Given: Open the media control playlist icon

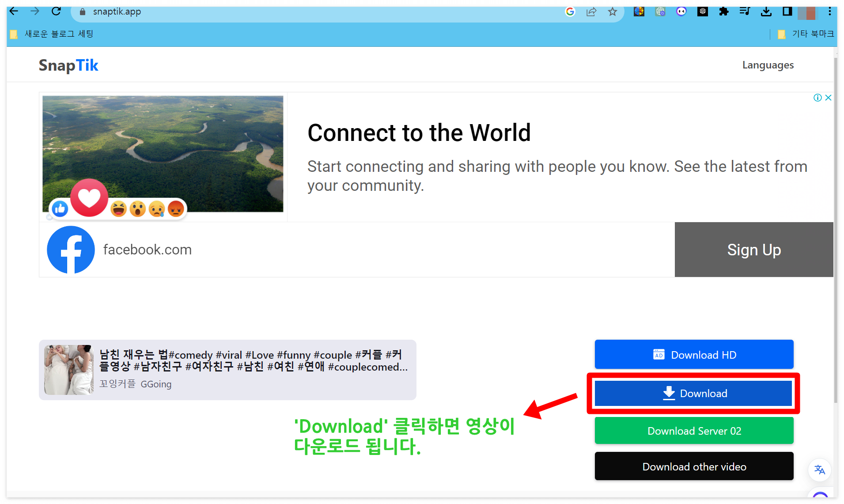Looking at the screenshot, I should tap(745, 11).
